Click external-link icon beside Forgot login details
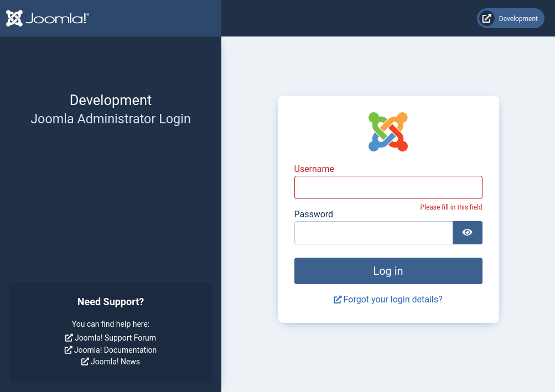The image size is (555, 392). [x=338, y=300]
